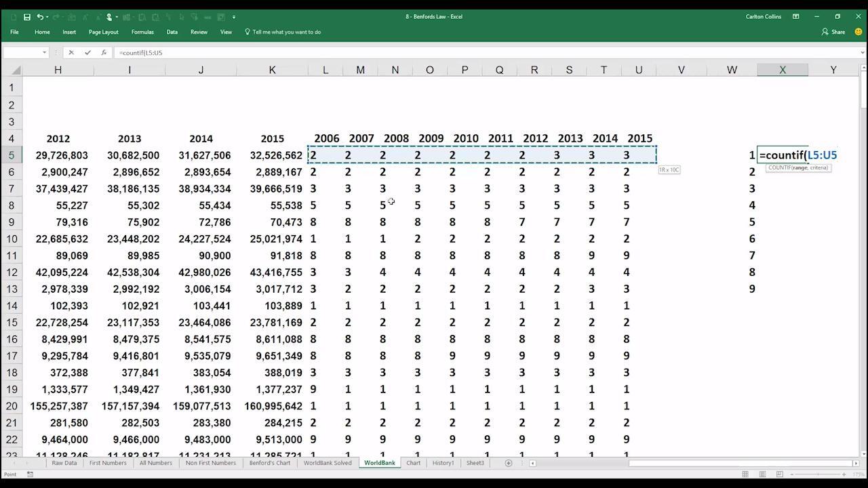This screenshot has height=488, width=868.
Task: Switch to Page Break Preview view
Action: click(779, 474)
